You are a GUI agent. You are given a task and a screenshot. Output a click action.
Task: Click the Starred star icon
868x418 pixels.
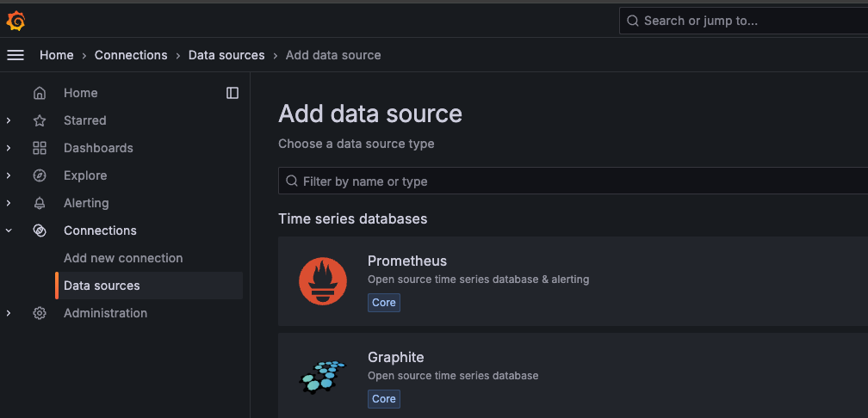40,120
